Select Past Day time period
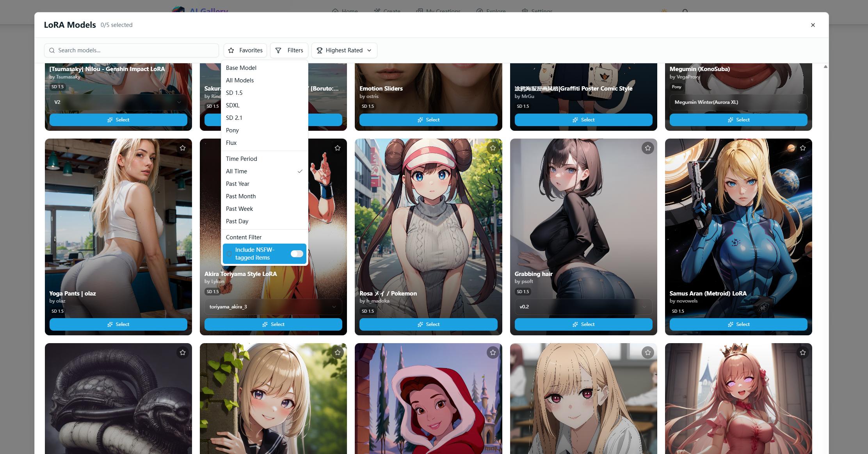 click(264, 221)
